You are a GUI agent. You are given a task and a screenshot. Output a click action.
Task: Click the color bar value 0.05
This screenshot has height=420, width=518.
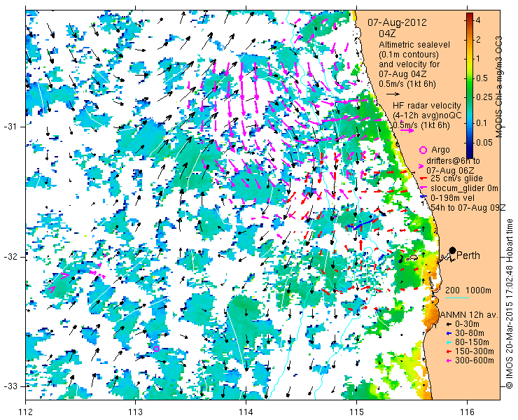point(484,142)
